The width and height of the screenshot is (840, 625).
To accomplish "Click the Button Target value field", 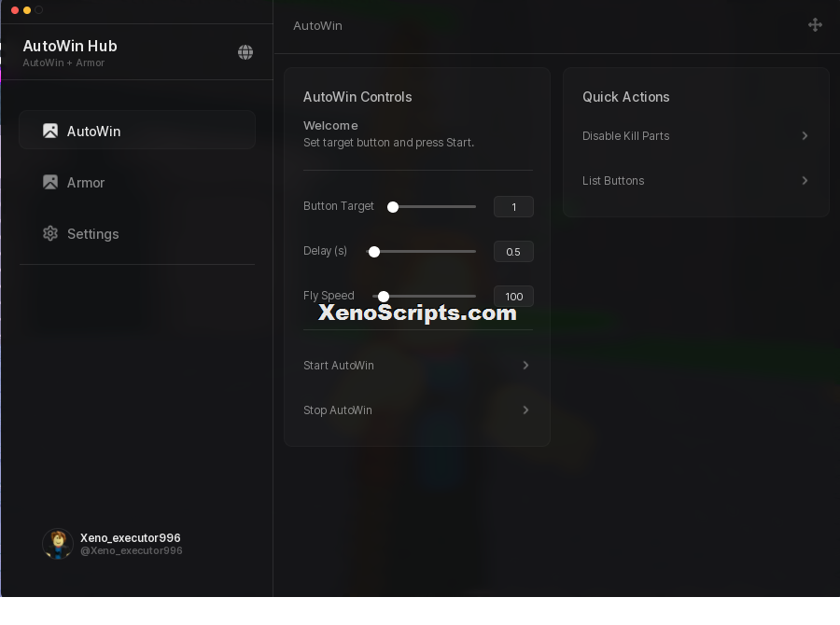I will pos(513,207).
